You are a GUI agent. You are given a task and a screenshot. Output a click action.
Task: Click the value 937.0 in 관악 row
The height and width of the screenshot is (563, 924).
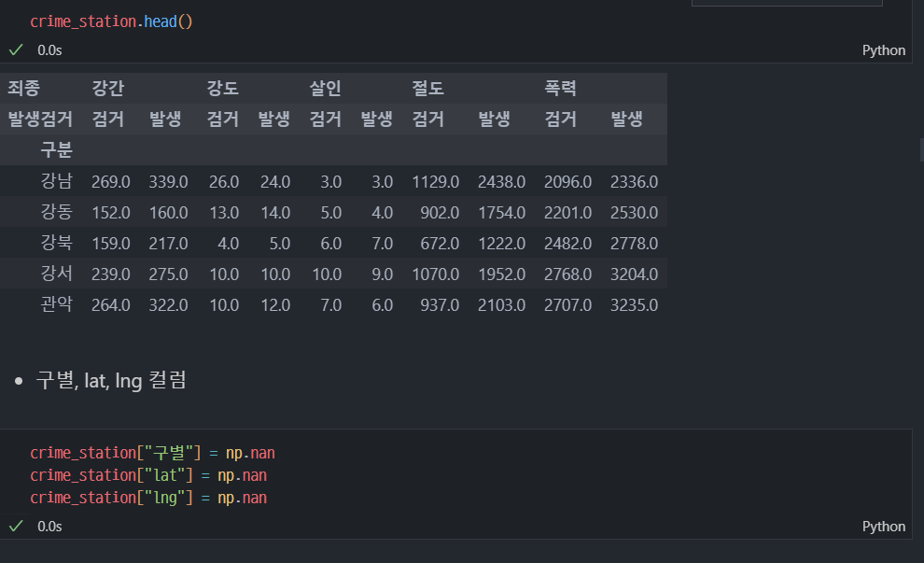click(440, 304)
